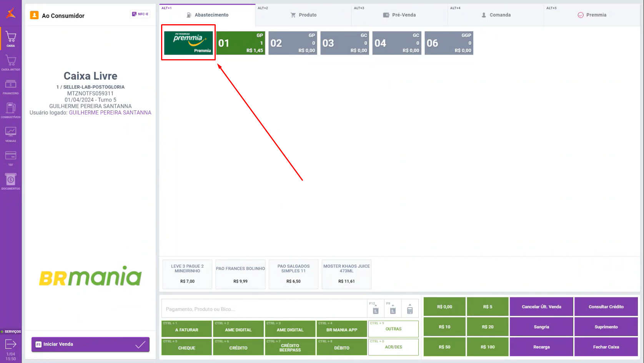644x363 pixels.
Task: Add Pao Frances Bolinho product
Action: click(240, 274)
